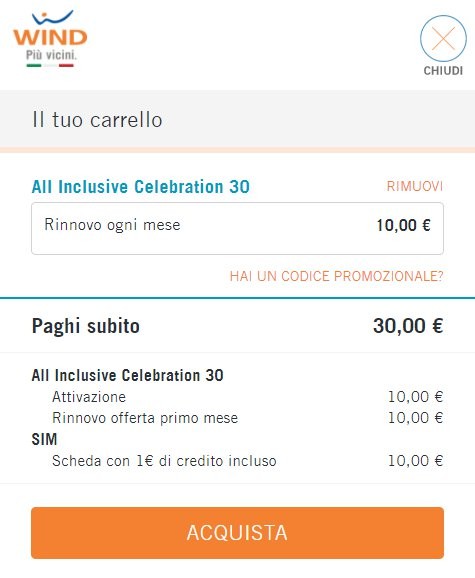Select the Attivazione line item
Screen dimensions: 475x578
coord(89,397)
